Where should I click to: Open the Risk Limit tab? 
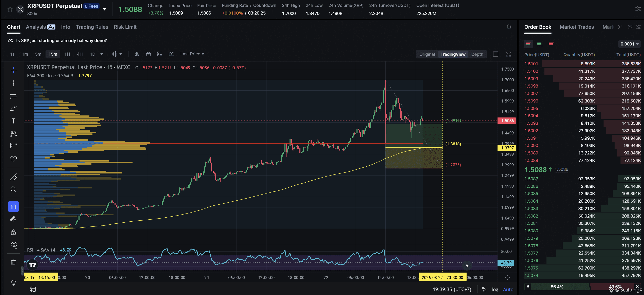tap(125, 27)
